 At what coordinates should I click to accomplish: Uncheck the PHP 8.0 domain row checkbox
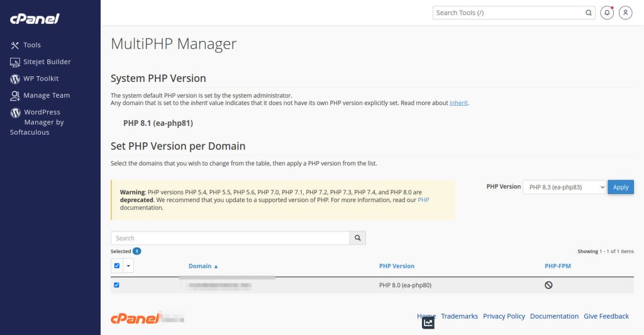pos(116,285)
